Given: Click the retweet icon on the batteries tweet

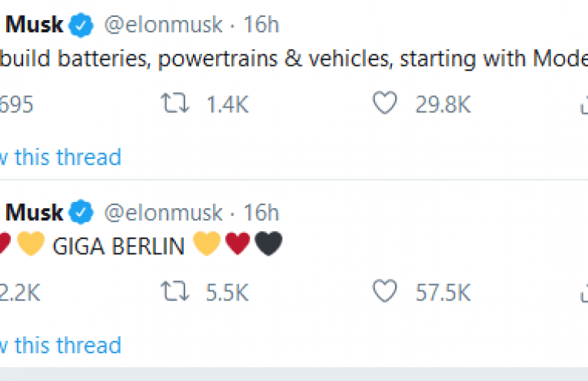Looking at the screenshot, I should 175,103.
